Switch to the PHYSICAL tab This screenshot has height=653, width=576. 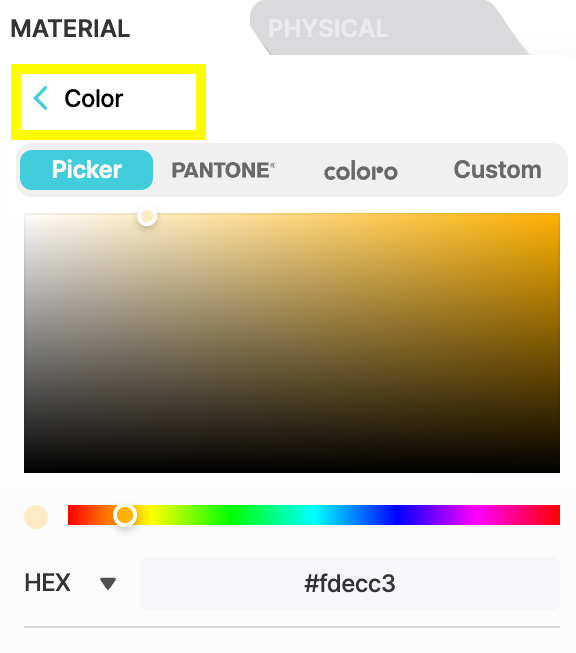(x=328, y=29)
